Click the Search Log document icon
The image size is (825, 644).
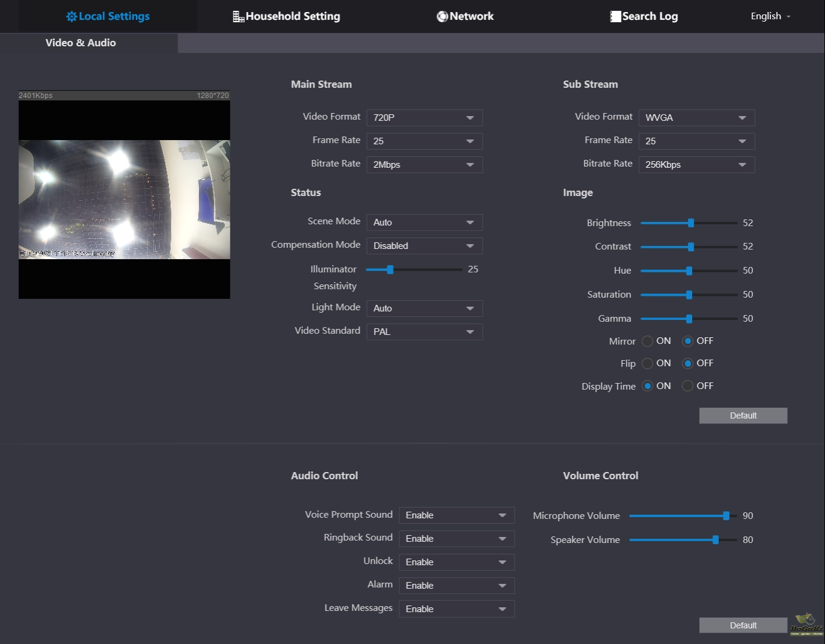[615, 17]
